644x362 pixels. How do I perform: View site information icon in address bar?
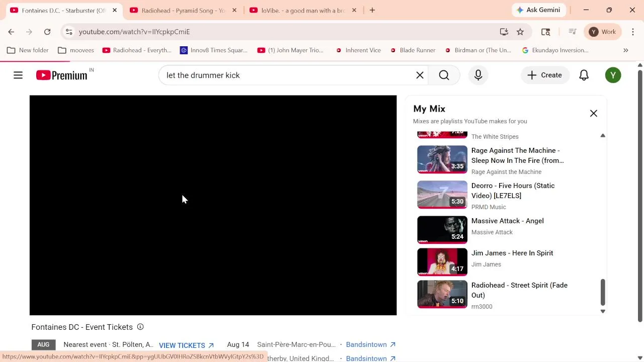[x=69, y=32]
